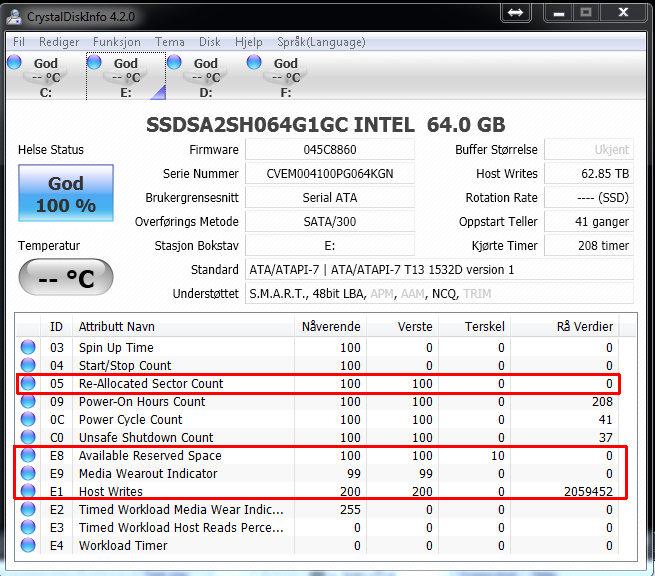
Task: Select the C: drive status button
Action: tap(46, 76)
